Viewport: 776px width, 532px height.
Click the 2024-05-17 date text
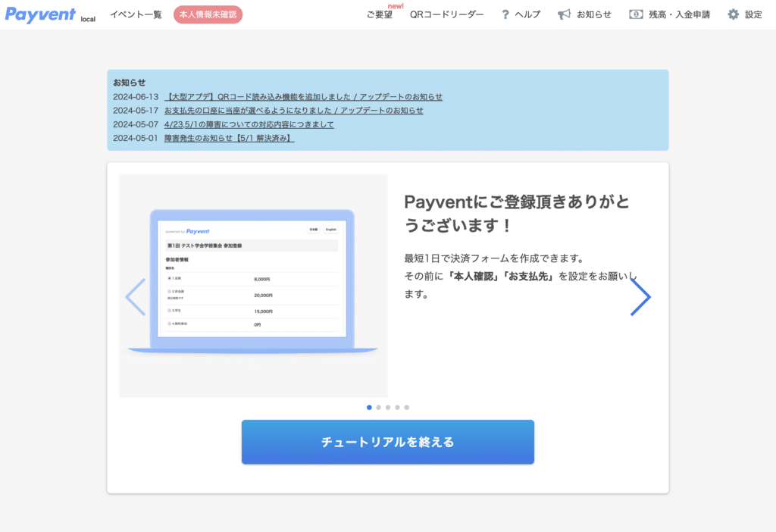(x=136, y=111)
